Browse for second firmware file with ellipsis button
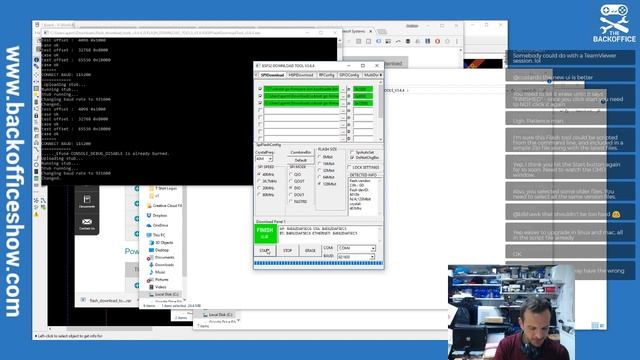Viewport: 640px width, 360px height. (x=343, y=96)
